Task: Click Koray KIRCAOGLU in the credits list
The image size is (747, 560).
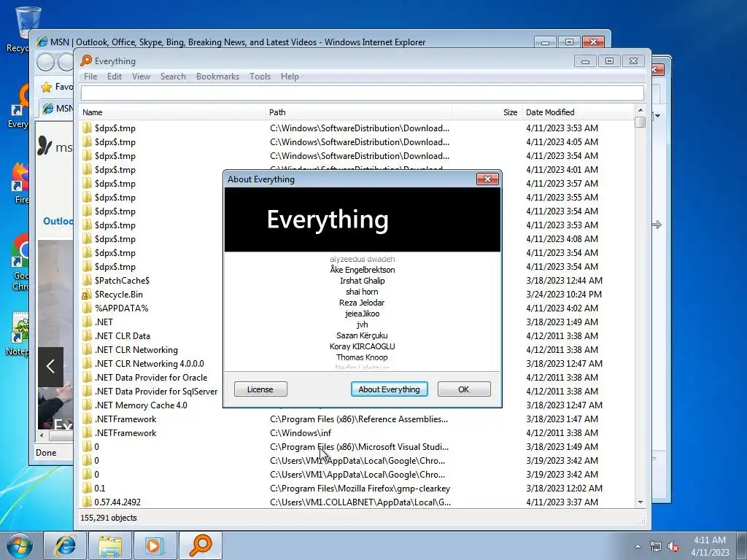Action: pyautogui.click(x=362, y=346)
